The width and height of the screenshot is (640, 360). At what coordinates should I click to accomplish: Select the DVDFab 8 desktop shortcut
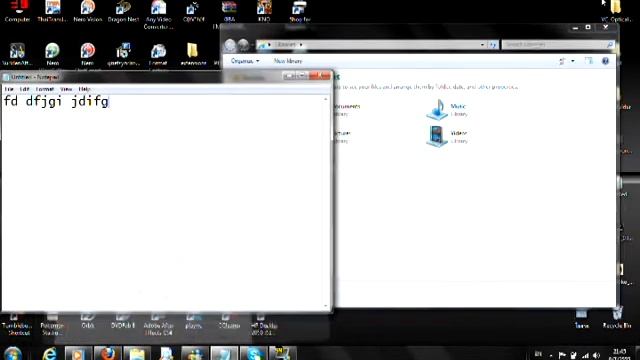pos(122,322)
